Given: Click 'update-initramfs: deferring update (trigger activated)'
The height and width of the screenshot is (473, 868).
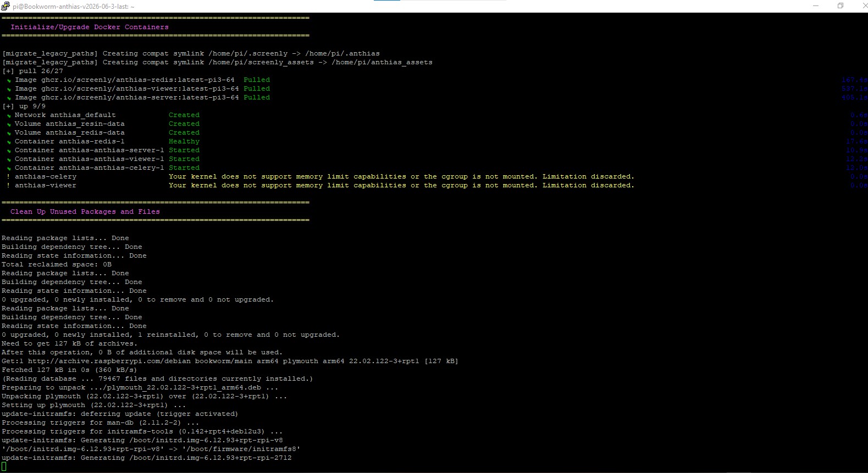Looking at the screenshot, I should tap(120, 414).
